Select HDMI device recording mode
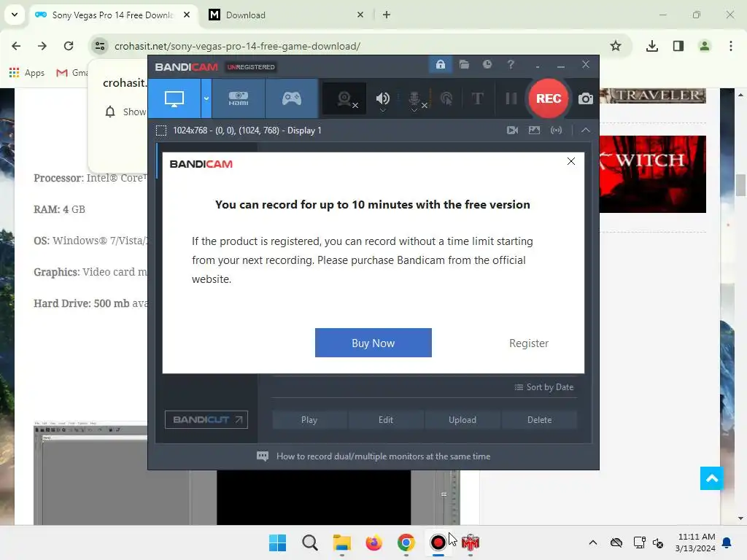Screen dimensions: 747x560 [x=239, y=98]
